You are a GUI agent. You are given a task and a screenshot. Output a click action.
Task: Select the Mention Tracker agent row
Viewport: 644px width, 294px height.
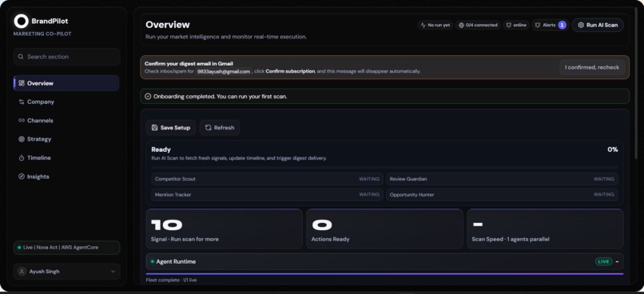(267, 195)
